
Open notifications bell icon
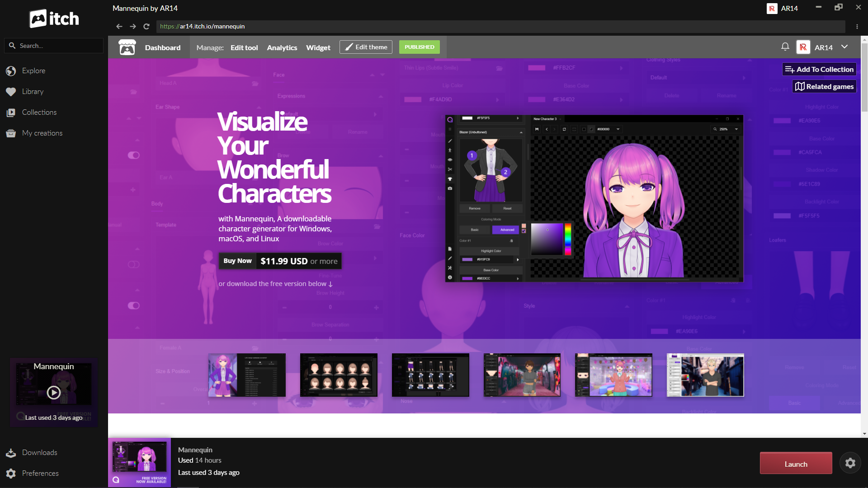[785, 47]
